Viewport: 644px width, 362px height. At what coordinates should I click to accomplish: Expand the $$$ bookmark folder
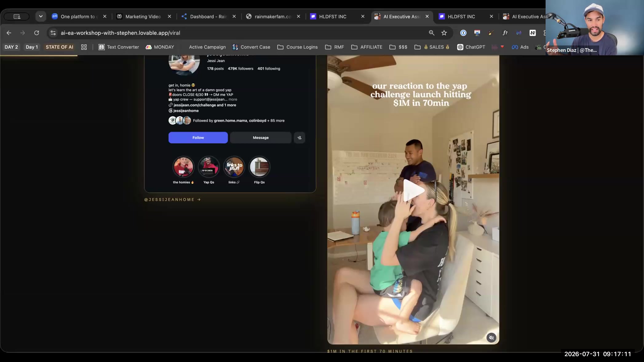pos(398,47)
